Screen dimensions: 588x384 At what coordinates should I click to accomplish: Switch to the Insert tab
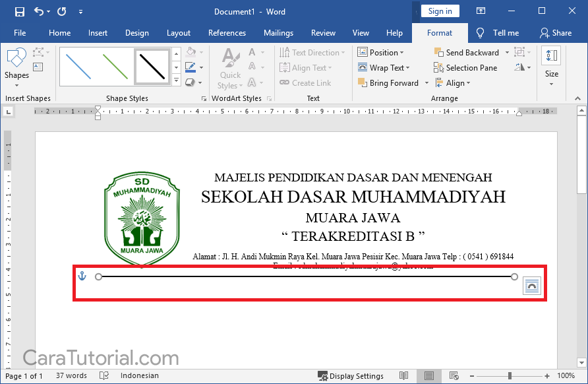tap(98, 33)
